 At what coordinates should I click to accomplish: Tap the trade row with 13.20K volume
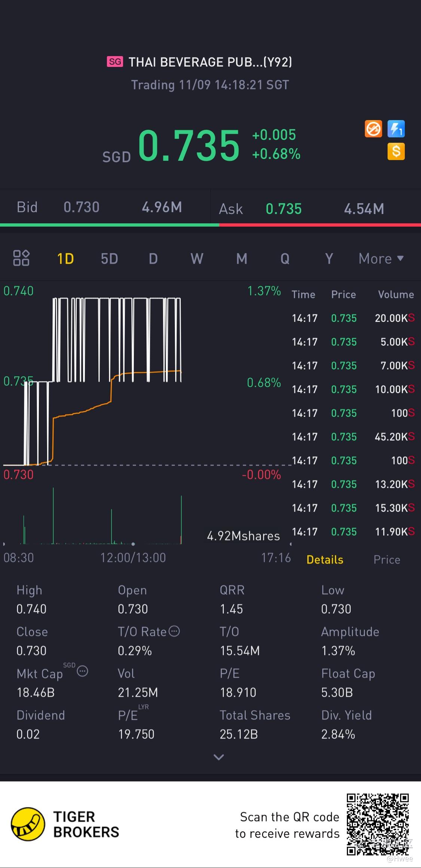point(353,484)
